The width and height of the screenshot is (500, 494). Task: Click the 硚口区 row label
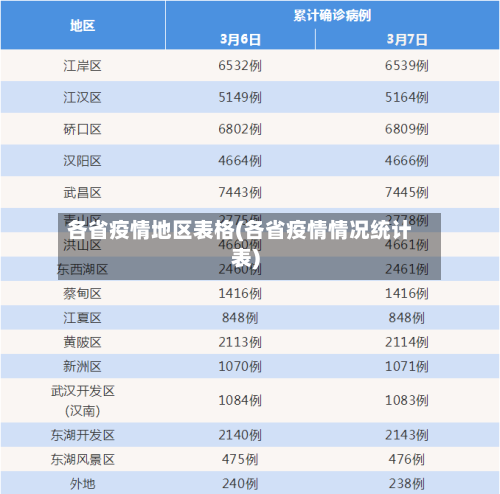point(82,129)
